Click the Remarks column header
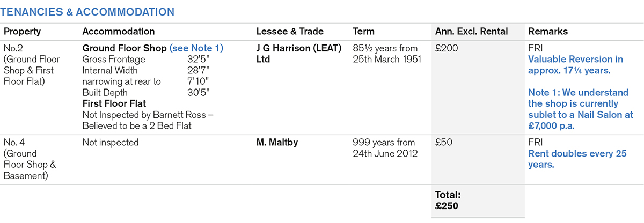The image size is (644, 223). 548,32
